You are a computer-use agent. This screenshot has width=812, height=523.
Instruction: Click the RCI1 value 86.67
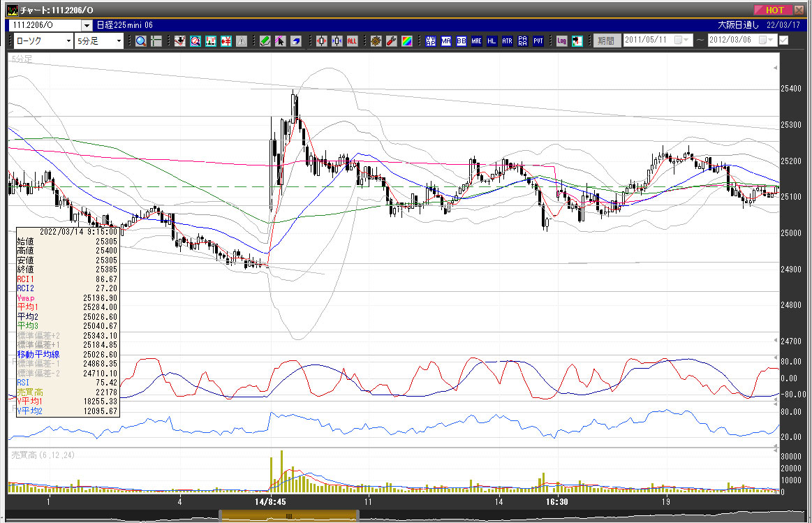(x=106, y=279)
